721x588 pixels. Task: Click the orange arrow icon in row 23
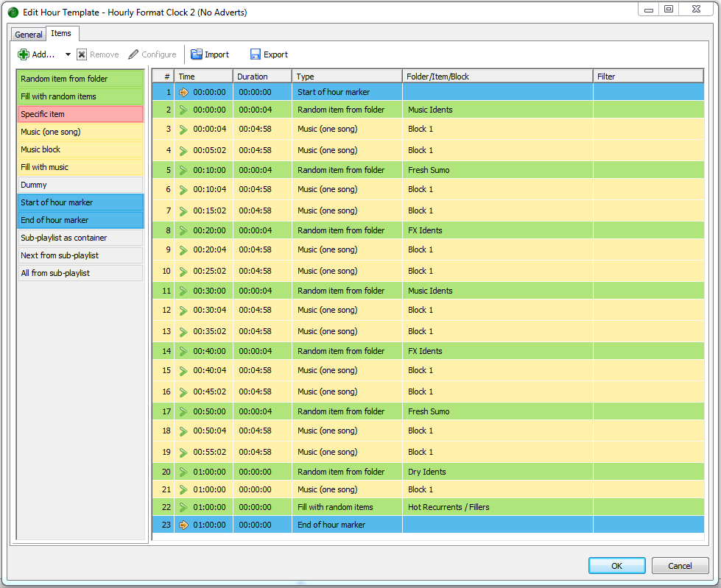coord(183,525)
